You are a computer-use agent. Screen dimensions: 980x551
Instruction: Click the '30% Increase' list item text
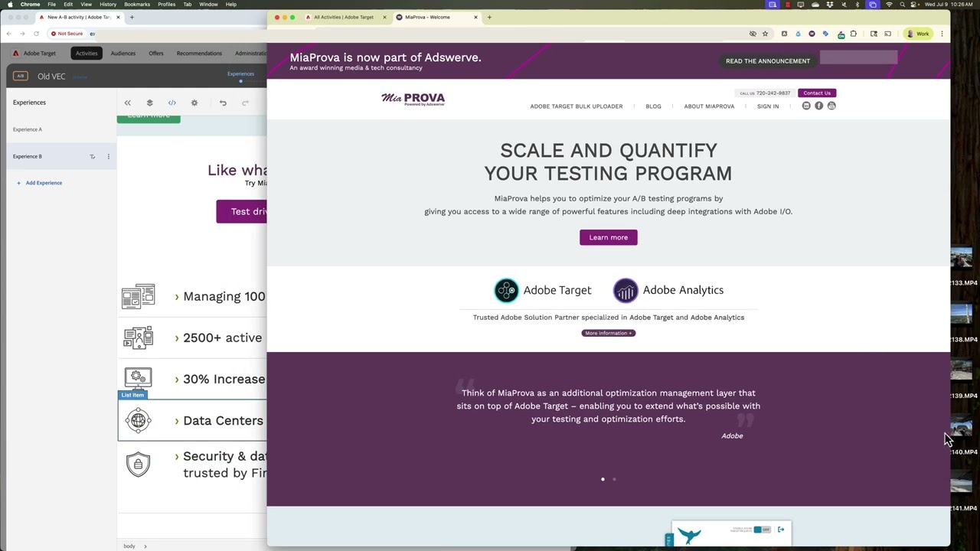pos(224,379)
